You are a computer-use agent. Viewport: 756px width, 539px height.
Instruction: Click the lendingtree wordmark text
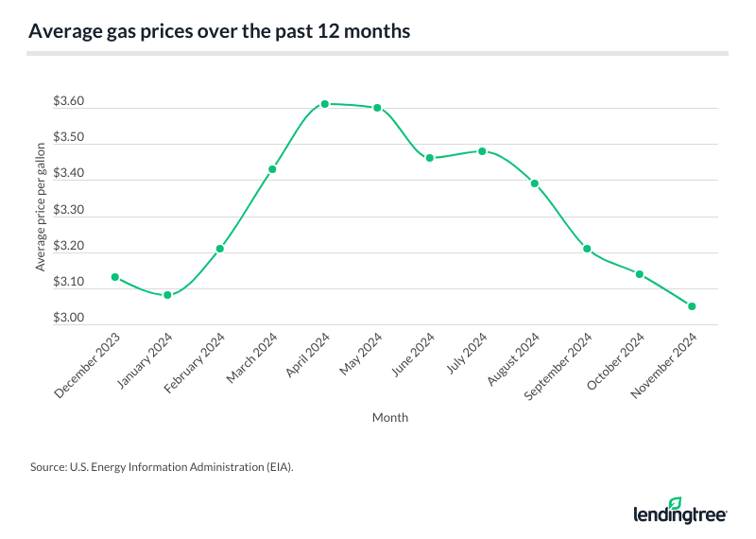click(x=679, y=515)
